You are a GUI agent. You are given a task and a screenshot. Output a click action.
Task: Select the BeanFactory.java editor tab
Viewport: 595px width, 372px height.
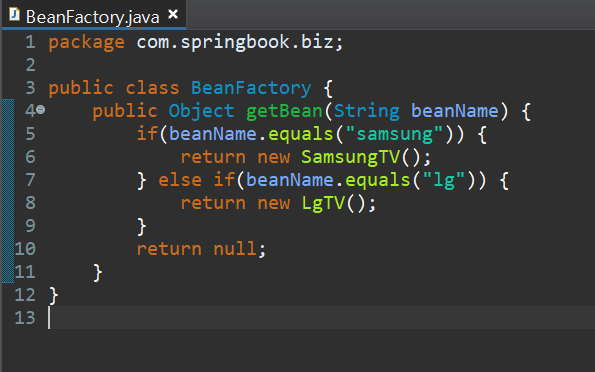93,15
